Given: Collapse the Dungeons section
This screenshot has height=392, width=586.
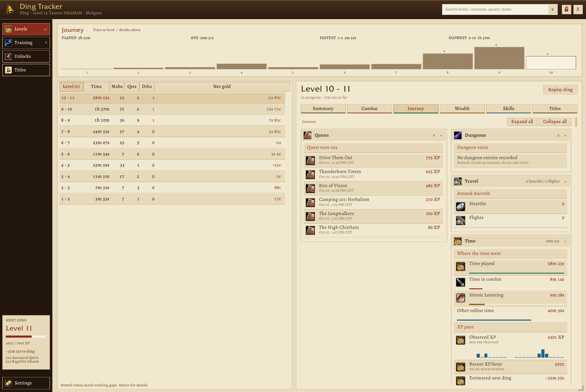Looking at the screenshot, I should point(565,135).
